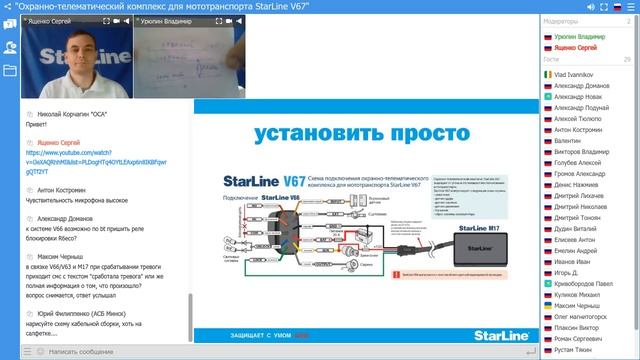Viewport: 640px width, 360px height.
Task: Open emoji picker in message bar
Action: click(40, 351)
